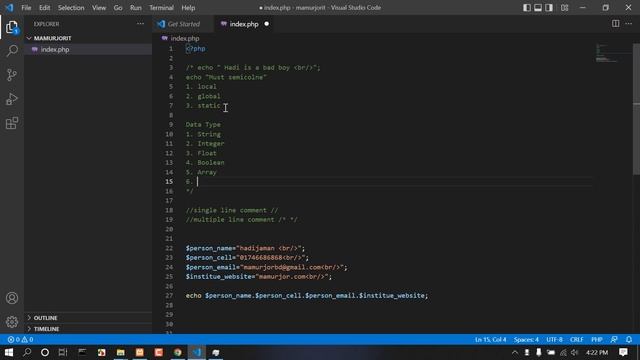This screenshot has height=360, width=640.
Task: Select PHP language mode in status bar
Action: coord(597,340)
